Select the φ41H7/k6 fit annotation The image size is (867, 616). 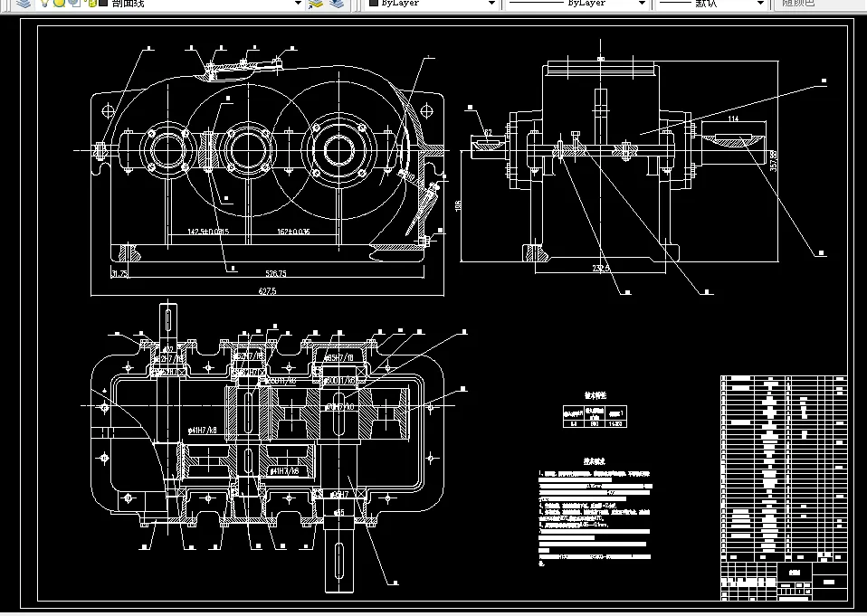point(284,470)
